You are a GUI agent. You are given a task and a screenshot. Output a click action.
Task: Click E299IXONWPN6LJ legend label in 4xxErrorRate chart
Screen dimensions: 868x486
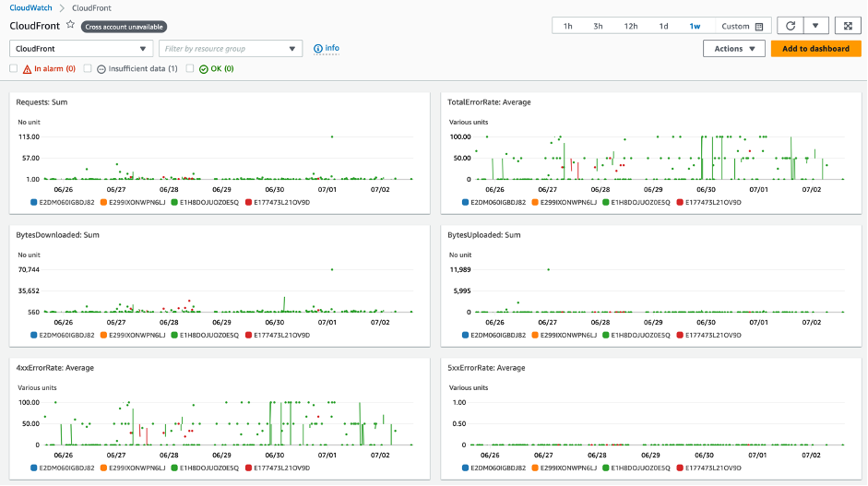click(137, 468)
